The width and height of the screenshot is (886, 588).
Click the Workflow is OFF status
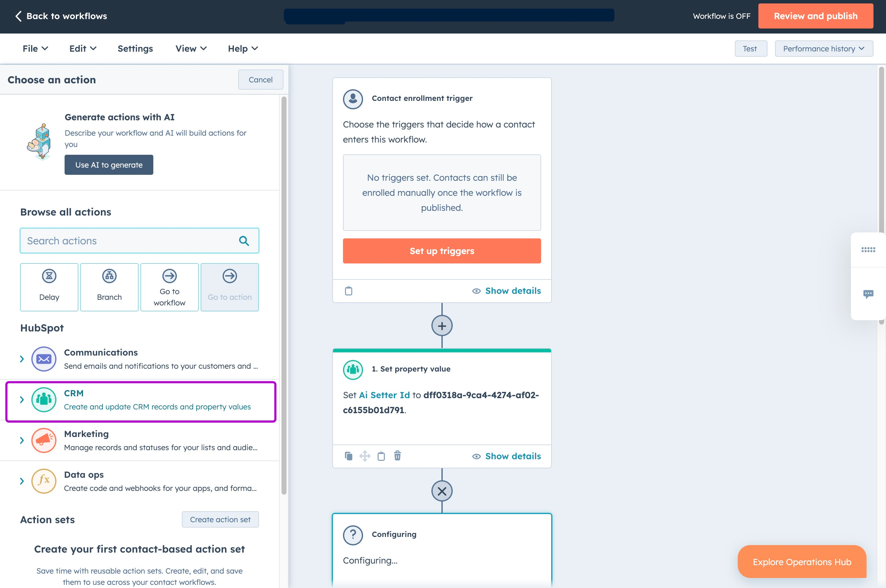click(x=721, y=16)
